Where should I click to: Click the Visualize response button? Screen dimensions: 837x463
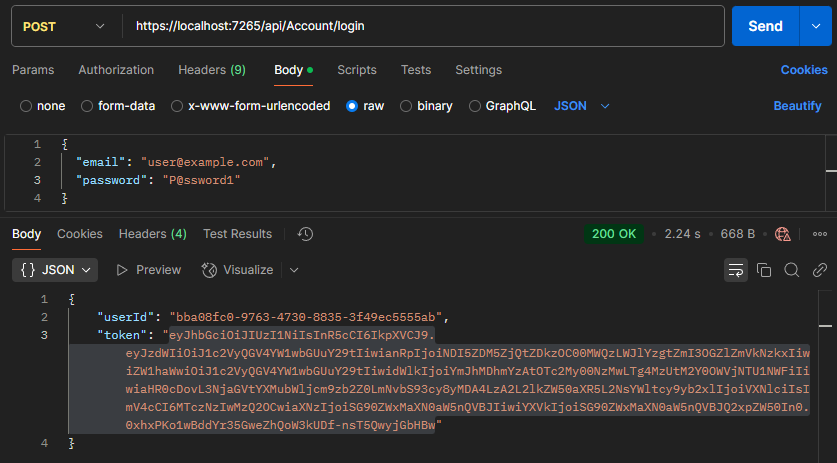tap(238, 270)
